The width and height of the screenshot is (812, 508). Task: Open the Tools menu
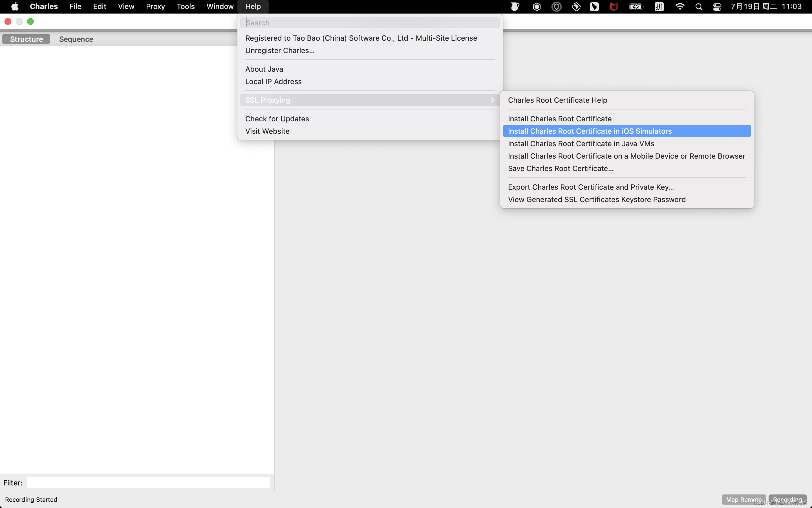[186, 6]
